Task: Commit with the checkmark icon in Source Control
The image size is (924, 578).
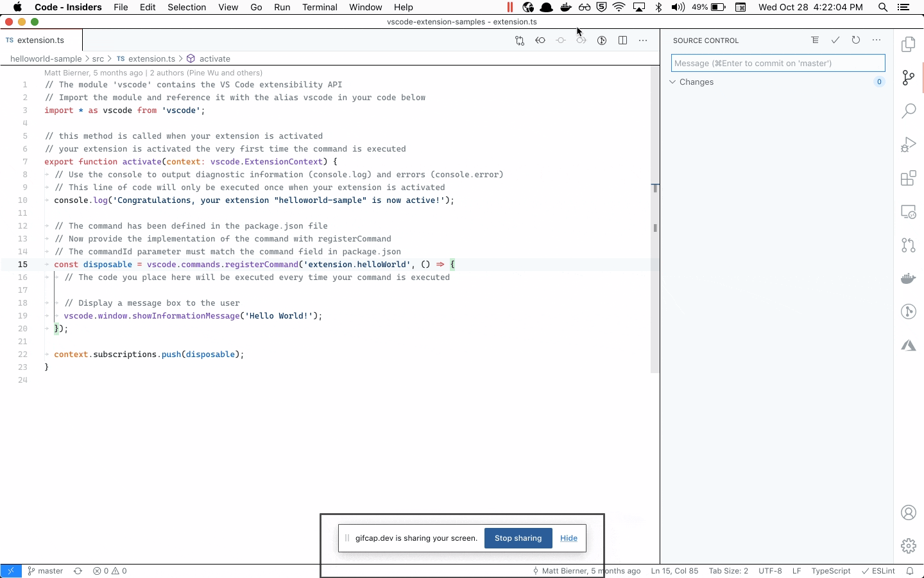Action: [835, 40]
